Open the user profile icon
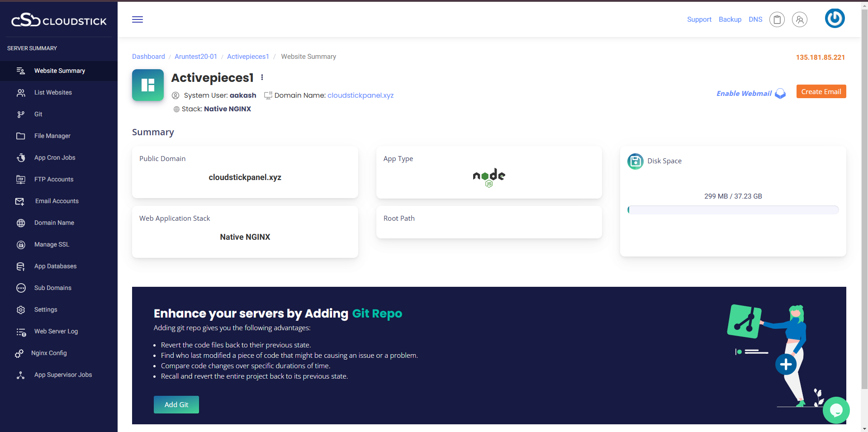 point(799,19)
